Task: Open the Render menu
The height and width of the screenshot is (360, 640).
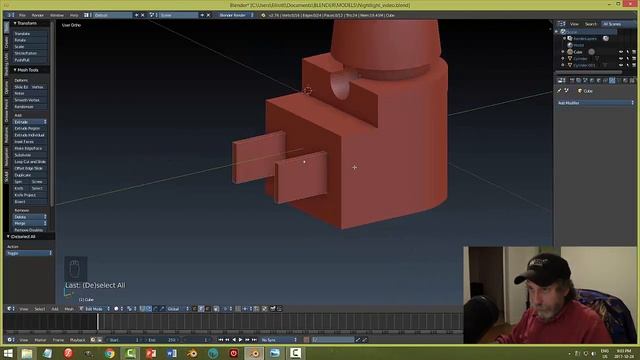Action: (x=38, y=15)
